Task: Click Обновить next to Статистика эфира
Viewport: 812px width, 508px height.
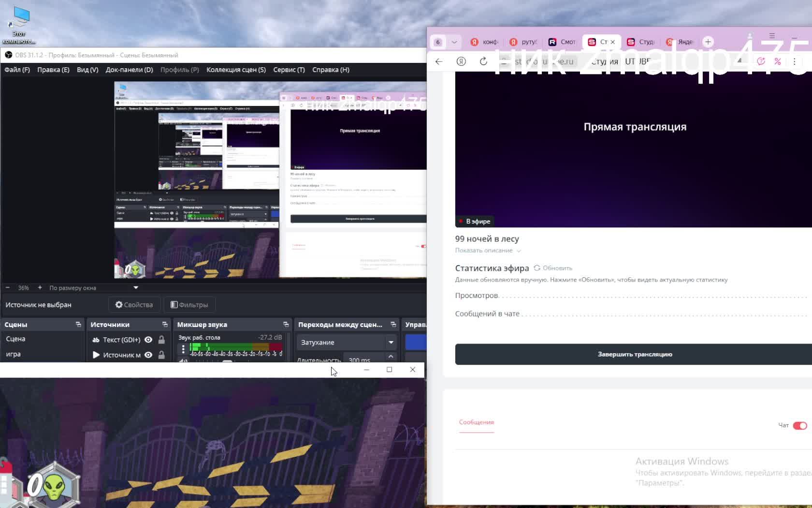Action: click(553, 268)
